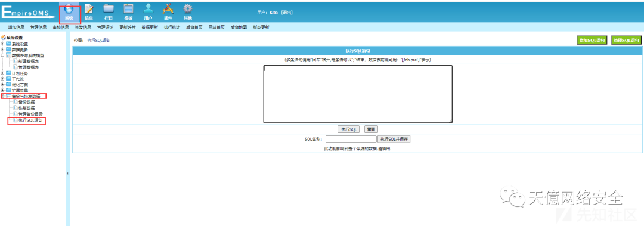
Task: Collapse the 备份与恢复数据 tree node
Action: point(3,96)
